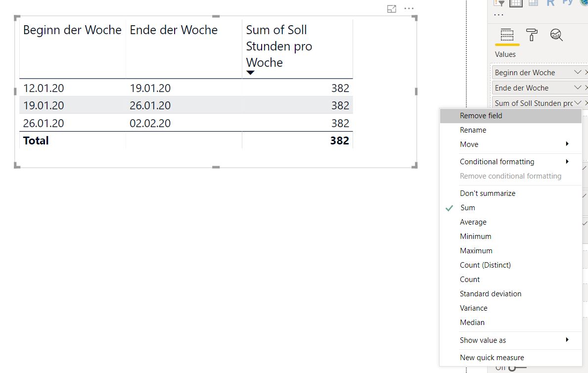Open the Show value as submenu
Viewport: 588px width, 373px height.
511,340
